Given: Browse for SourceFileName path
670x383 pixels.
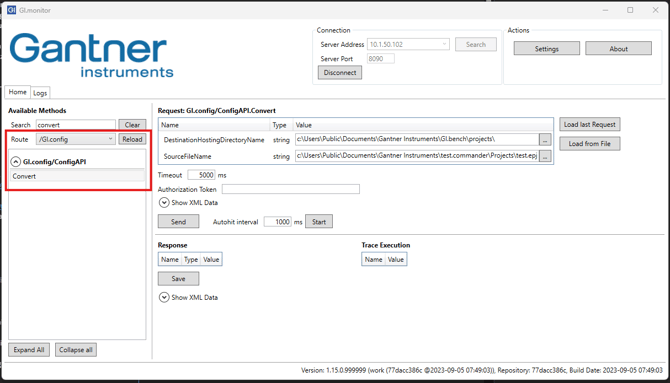Looking at the screenshot, I should [545, 156].
